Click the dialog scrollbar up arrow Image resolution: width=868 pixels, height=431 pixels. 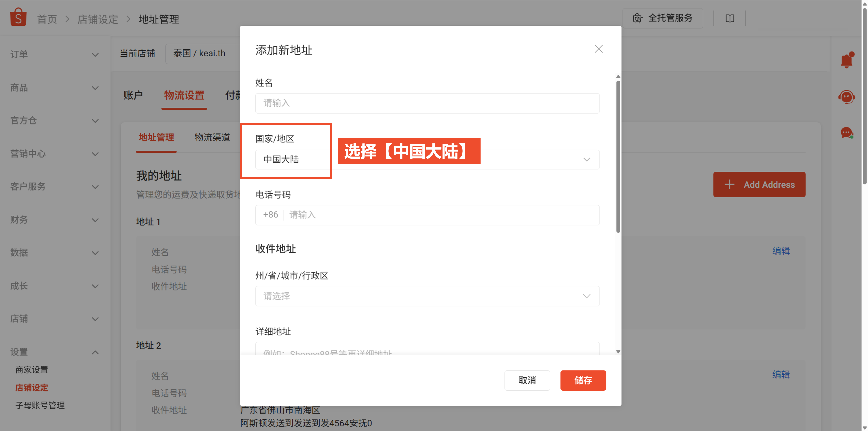coord(618,77)
